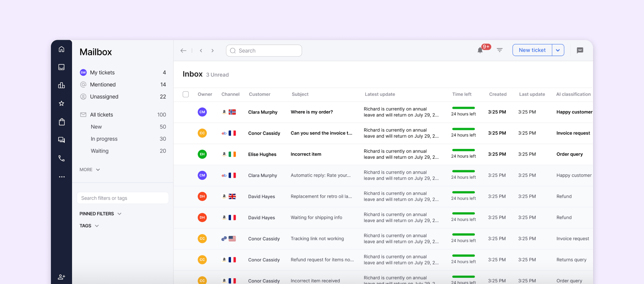Open the home icon in sidebar

[x=61, y=49]
